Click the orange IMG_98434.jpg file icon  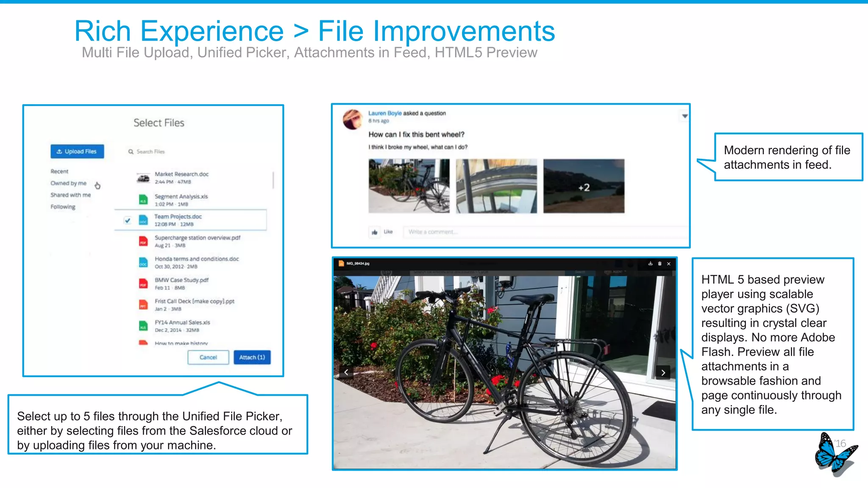(341, 263)
